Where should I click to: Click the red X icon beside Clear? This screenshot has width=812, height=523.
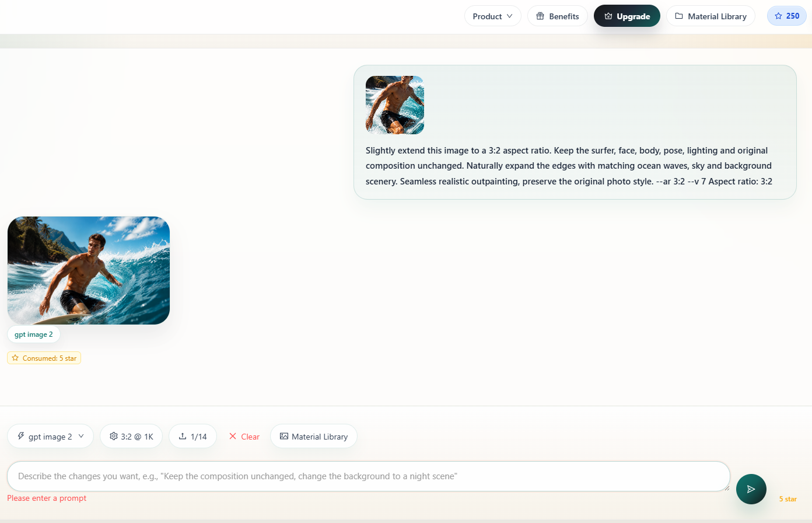pyautogui.click(x=233, y=436)
